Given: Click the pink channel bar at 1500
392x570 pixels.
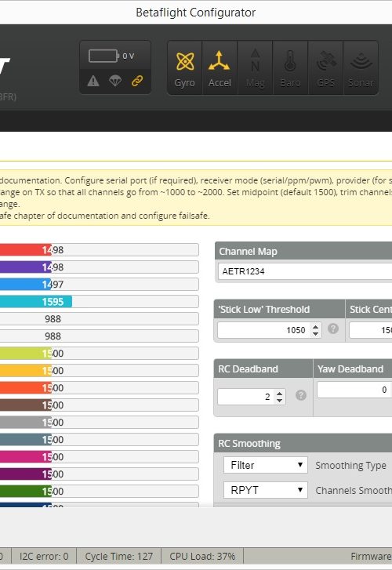Looking at the screenshot, I should coord(99,456).
